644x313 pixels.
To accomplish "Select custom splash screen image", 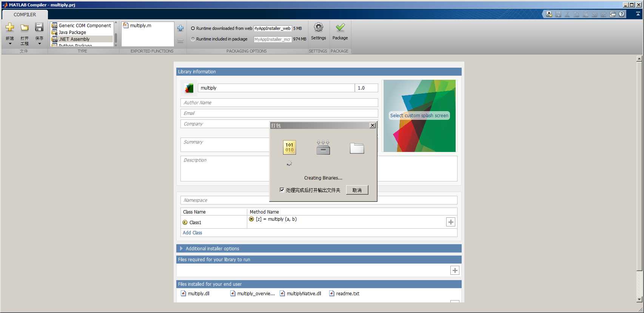I will 419,116.
